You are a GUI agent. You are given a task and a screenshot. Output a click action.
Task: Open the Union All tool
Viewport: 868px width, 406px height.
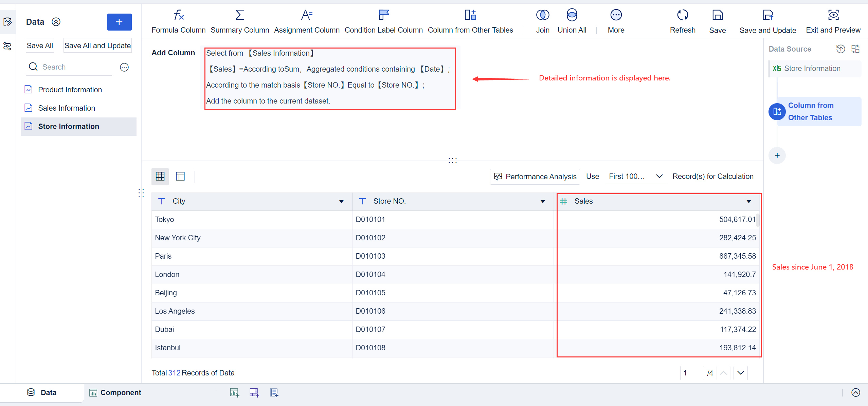(x=572, y=21)
